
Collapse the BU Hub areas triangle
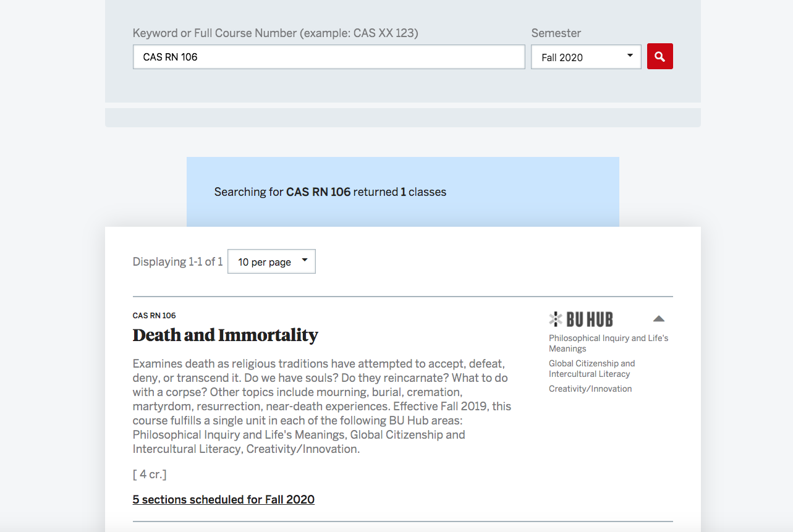click(x=658, y=319)
